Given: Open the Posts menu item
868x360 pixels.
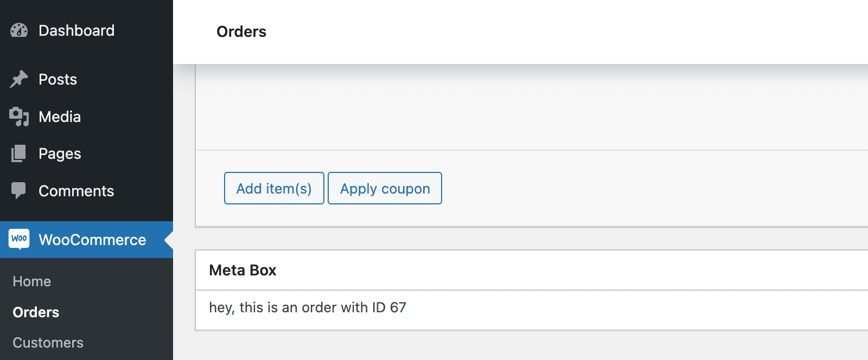Looking at the screenshot, I should (58, 79).
